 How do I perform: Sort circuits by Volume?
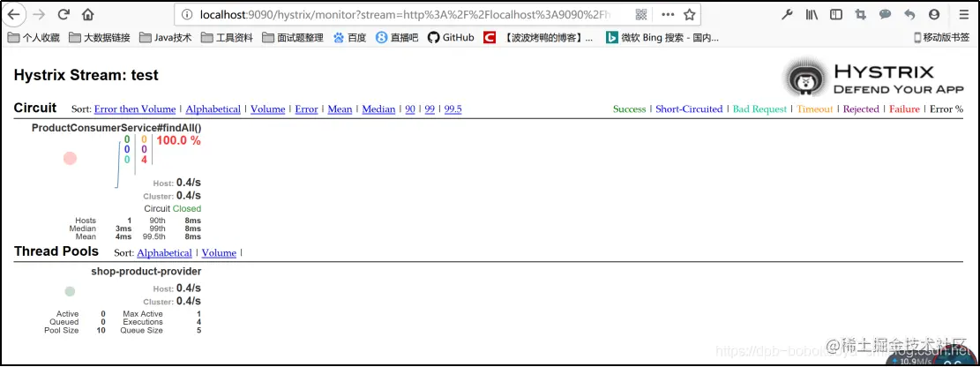[268, 109]
